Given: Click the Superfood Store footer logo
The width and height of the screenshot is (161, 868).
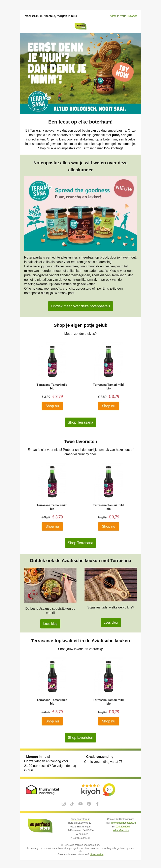Looking at the screenshot, I should tap(40, 826).
